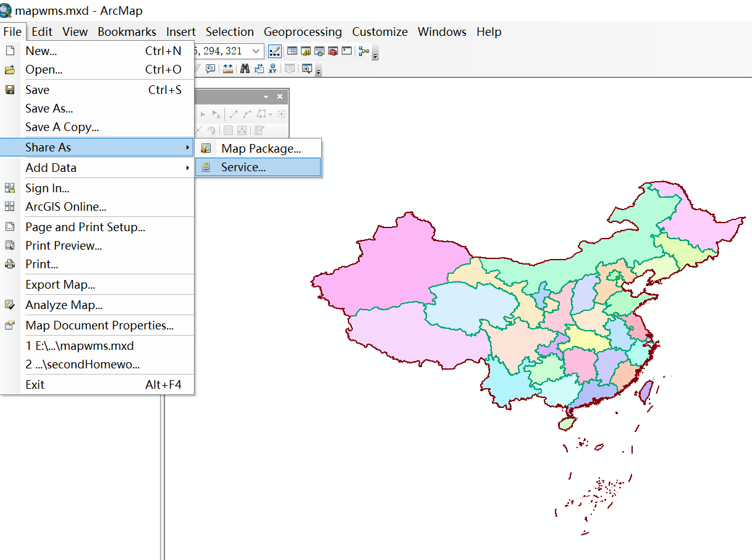Open the map scale dropdown arrow

(256, 51)
